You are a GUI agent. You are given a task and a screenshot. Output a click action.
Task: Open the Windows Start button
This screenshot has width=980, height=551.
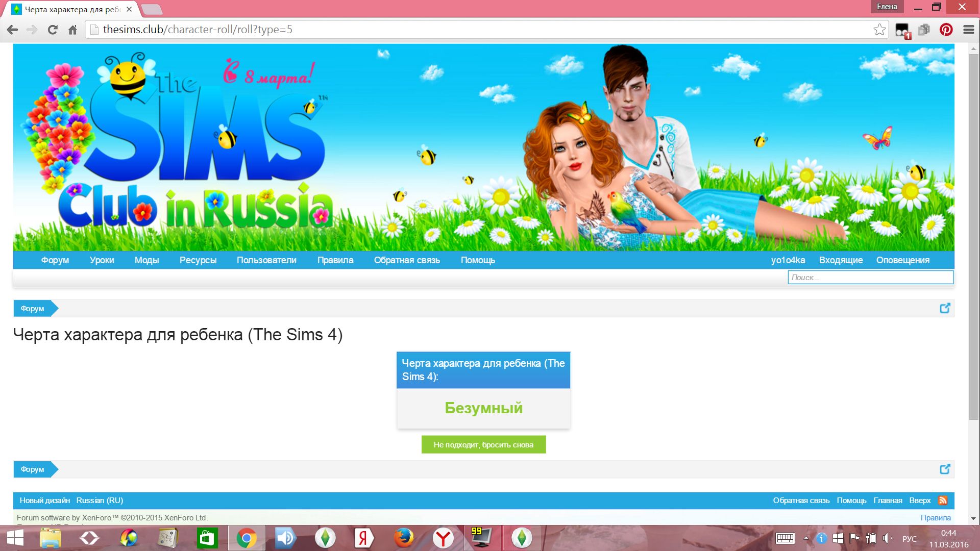(x=15, y=538)
